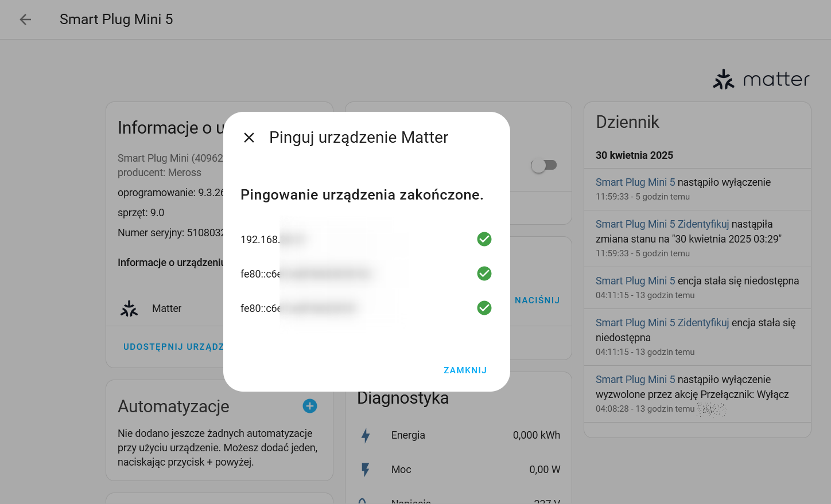
Task: Click producent: Meross text
Action: pyautogui.click(x=160, y=173)
